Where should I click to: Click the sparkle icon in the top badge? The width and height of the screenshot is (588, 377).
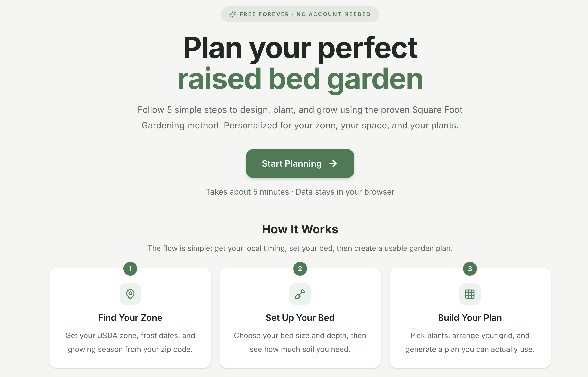233,14
